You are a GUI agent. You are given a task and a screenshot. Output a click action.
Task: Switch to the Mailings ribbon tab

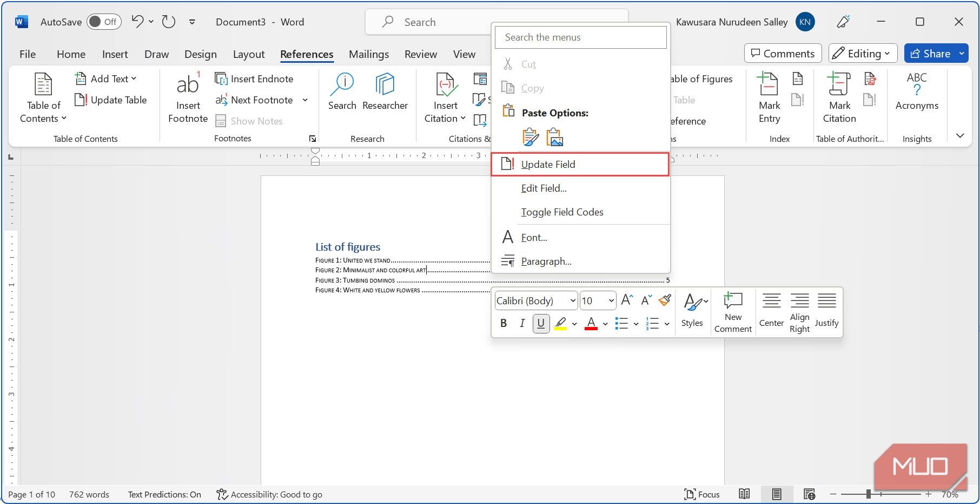pos(369,54)
